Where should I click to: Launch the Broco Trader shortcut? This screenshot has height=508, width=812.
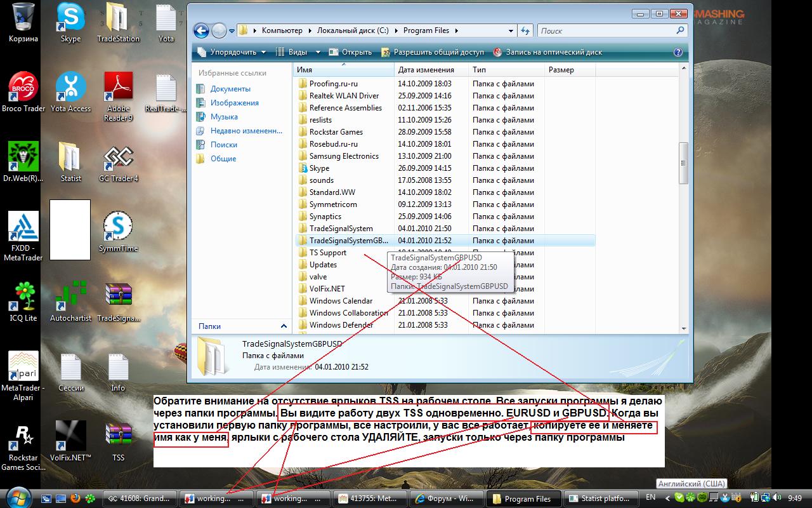(x=23, y=93)
